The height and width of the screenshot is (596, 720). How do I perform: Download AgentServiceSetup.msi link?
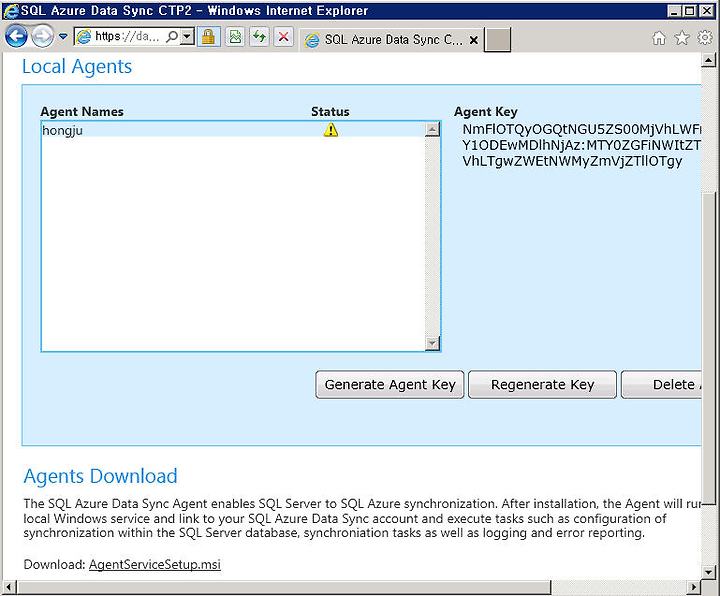[x=155, y=564]
